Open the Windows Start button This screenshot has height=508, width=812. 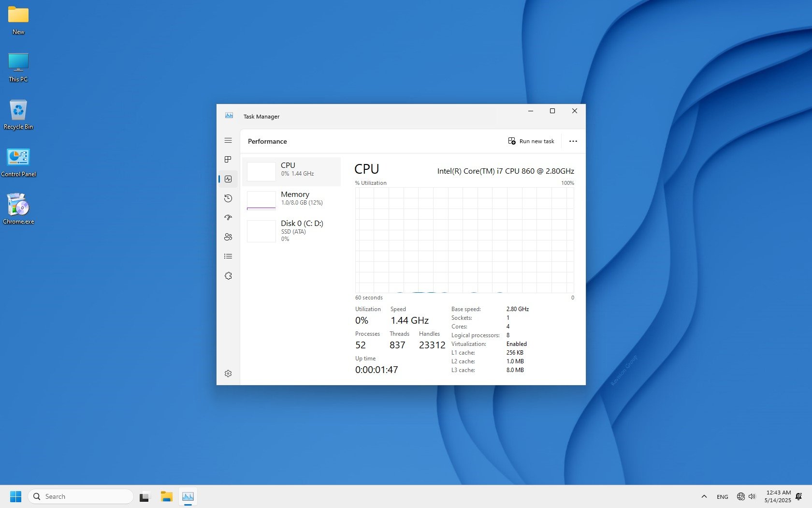pyautogui.click(x=15, y=496)
